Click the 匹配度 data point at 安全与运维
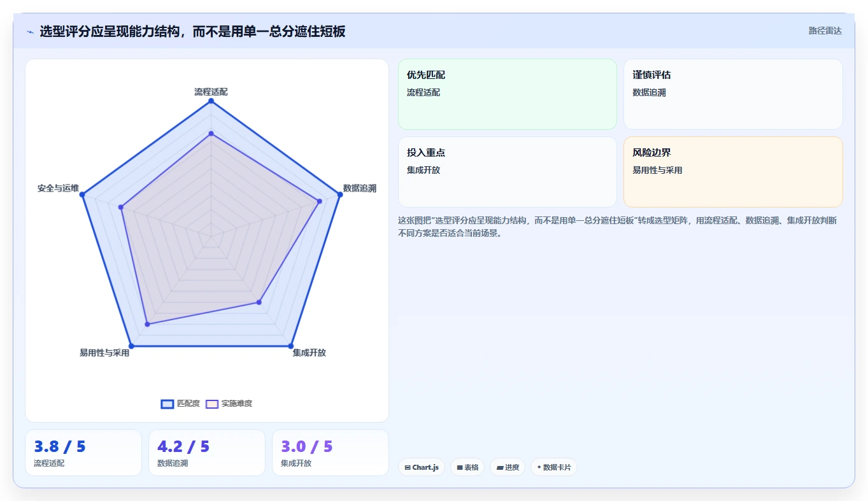 (x=82, y=195)
